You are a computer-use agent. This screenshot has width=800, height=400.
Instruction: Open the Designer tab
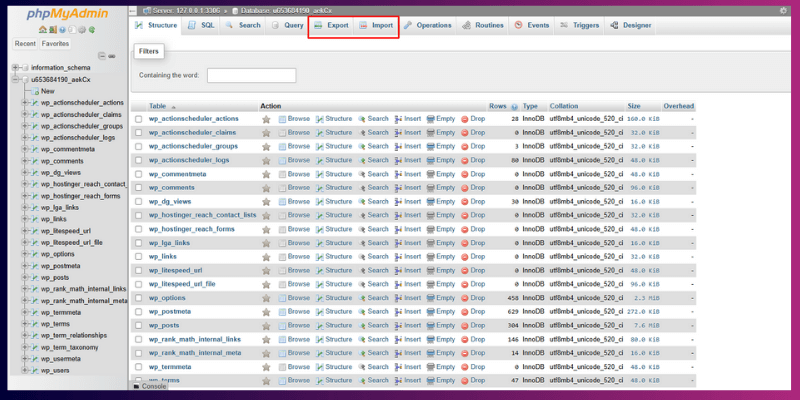point(631,26)
